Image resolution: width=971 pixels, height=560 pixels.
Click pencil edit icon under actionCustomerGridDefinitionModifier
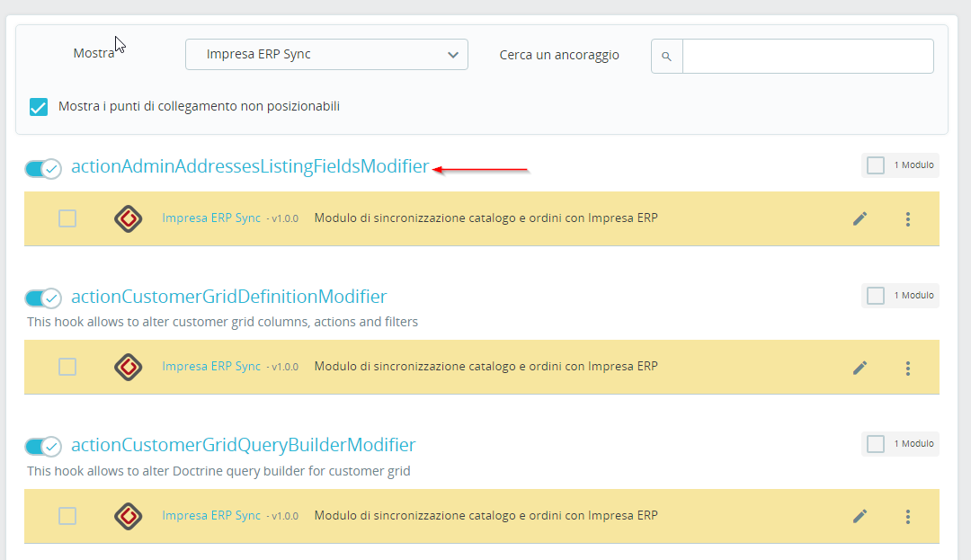click(860, 368)
